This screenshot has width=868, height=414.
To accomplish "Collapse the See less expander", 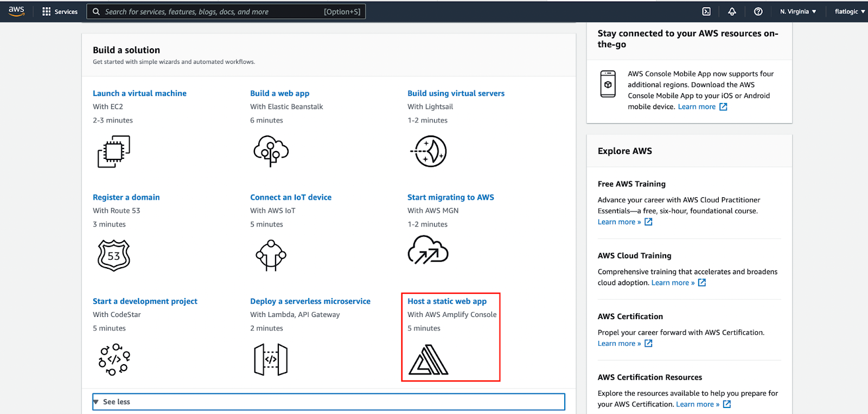I will [x=329, y=402].
